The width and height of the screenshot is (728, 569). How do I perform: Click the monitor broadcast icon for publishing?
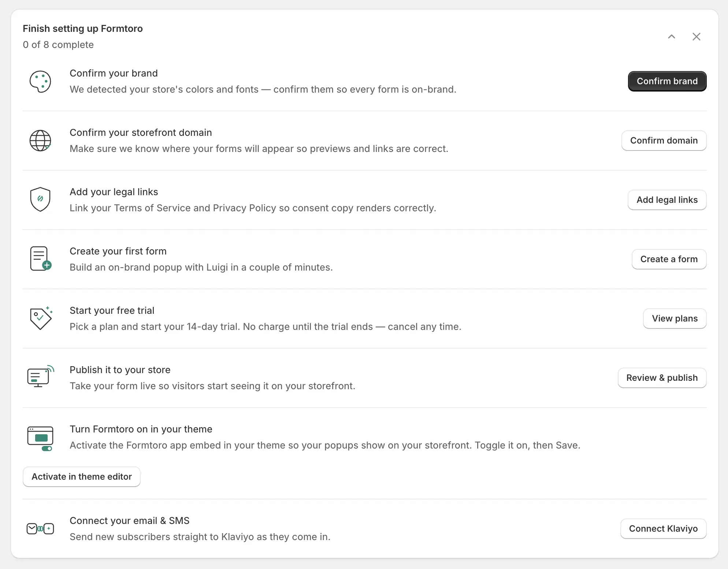click(x=41, y=376)
